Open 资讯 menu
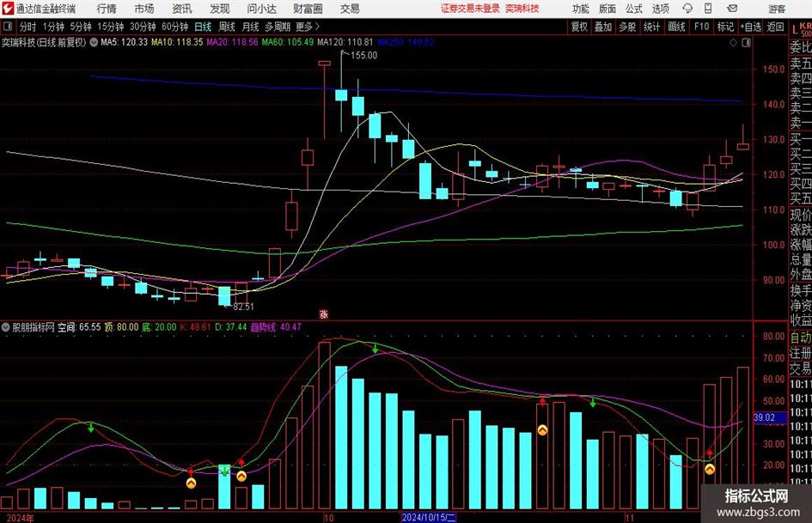 182,9
